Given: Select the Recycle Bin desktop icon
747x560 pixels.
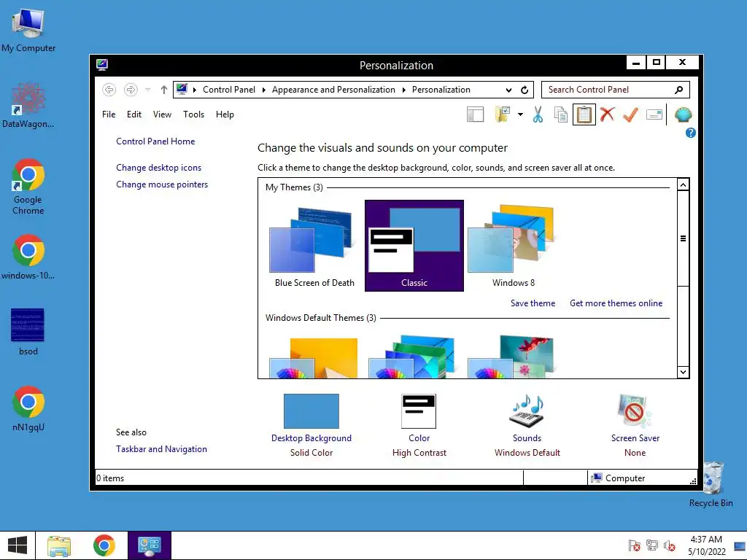Looking at the screenshot, I should [711, 484].
